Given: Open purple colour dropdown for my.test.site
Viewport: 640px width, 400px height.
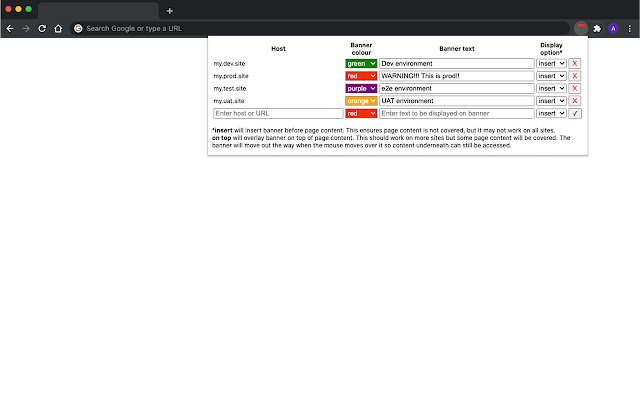Looking at the screenshot, I should tap(361, 89).
